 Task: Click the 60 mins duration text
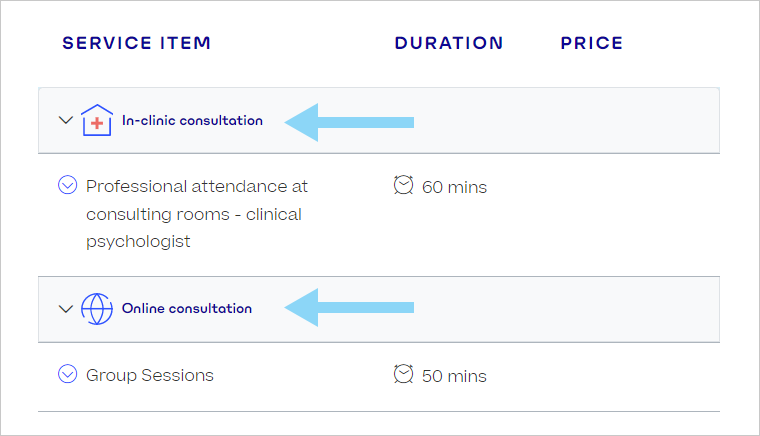tap(454, 187)
